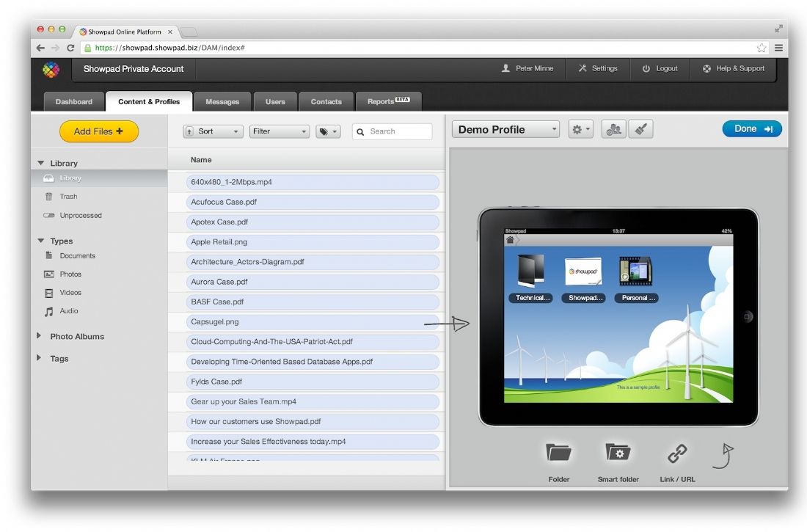The height and width of the screenshot is (532, 807).
Task: Select file Aurora Case.pdf
Action: tap(313, 282)
